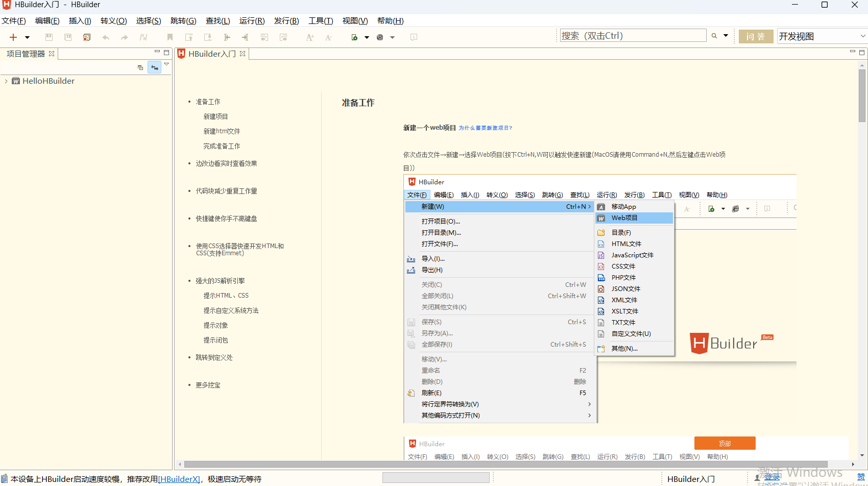
Task: Open the run in browser dropdown arrow
Action: point(367,37)
